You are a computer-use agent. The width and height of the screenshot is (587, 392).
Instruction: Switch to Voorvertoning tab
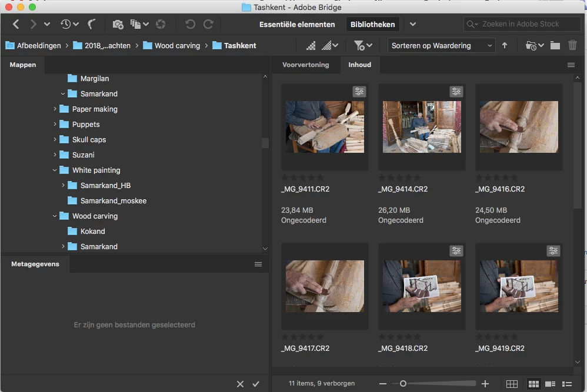[305, 65]
